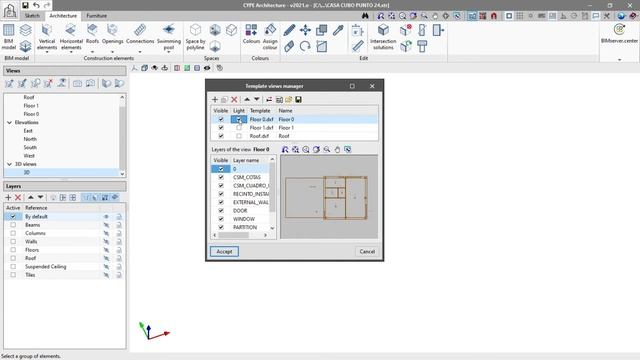Move selected template up in Template views manager
The image size is (640, 360).
(x=247, y=99)
